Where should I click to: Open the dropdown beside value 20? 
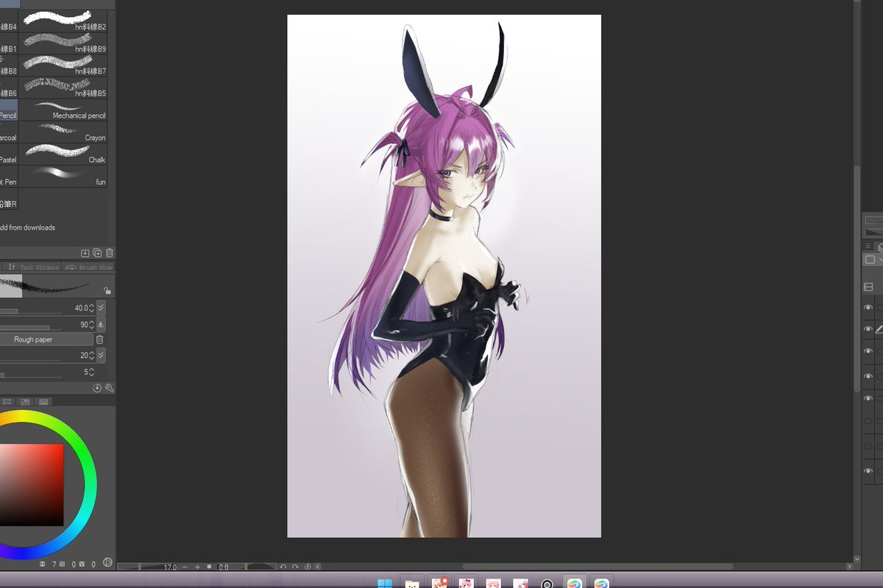tap(101, 355)
